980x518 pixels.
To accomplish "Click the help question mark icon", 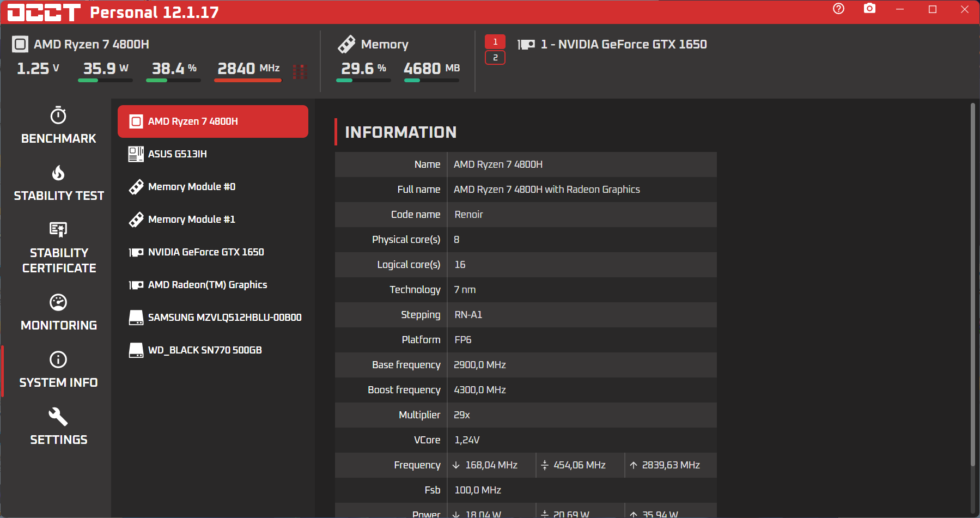I will coord(838,9).
